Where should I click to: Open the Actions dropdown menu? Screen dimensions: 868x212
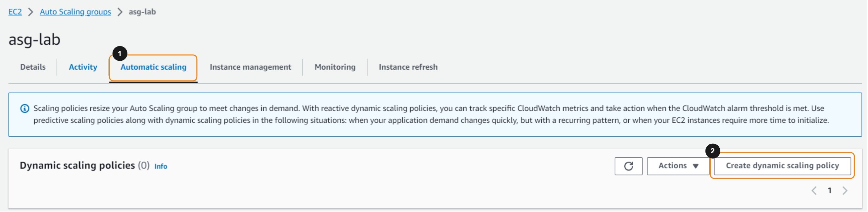[678, 166]
